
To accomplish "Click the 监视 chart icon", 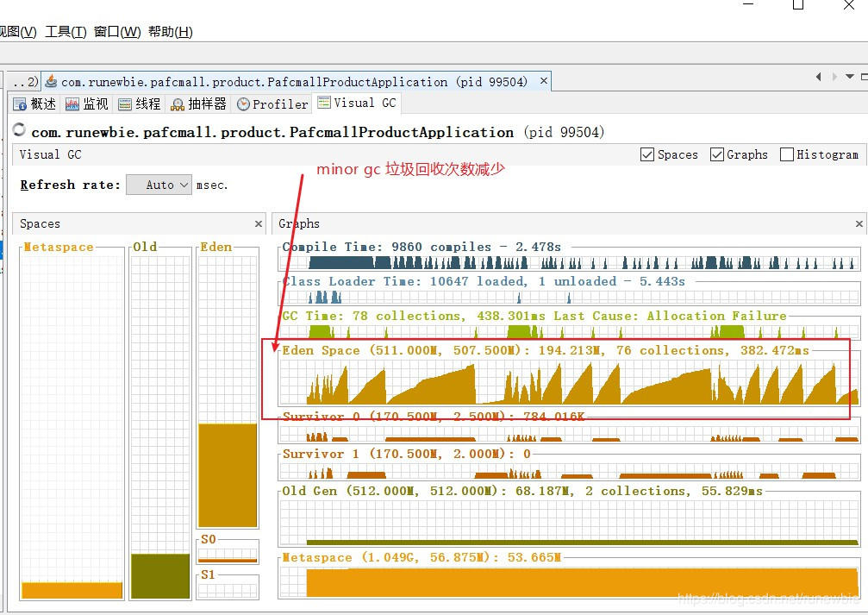I will click(72, 104).
